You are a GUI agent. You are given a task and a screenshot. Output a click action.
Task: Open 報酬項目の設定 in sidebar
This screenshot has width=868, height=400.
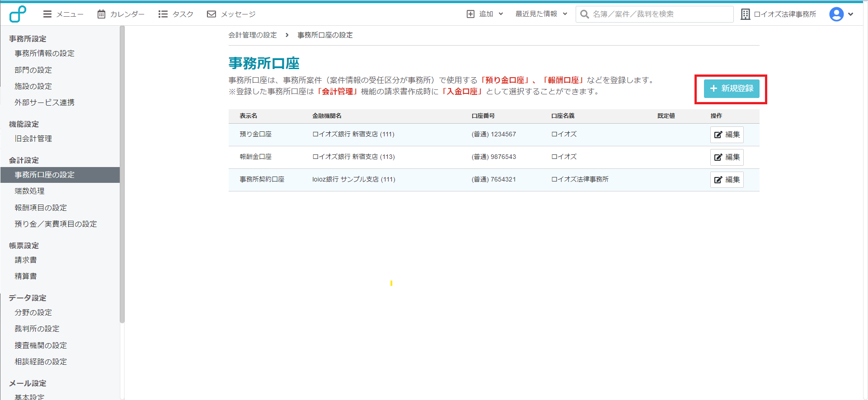(41, 208)
